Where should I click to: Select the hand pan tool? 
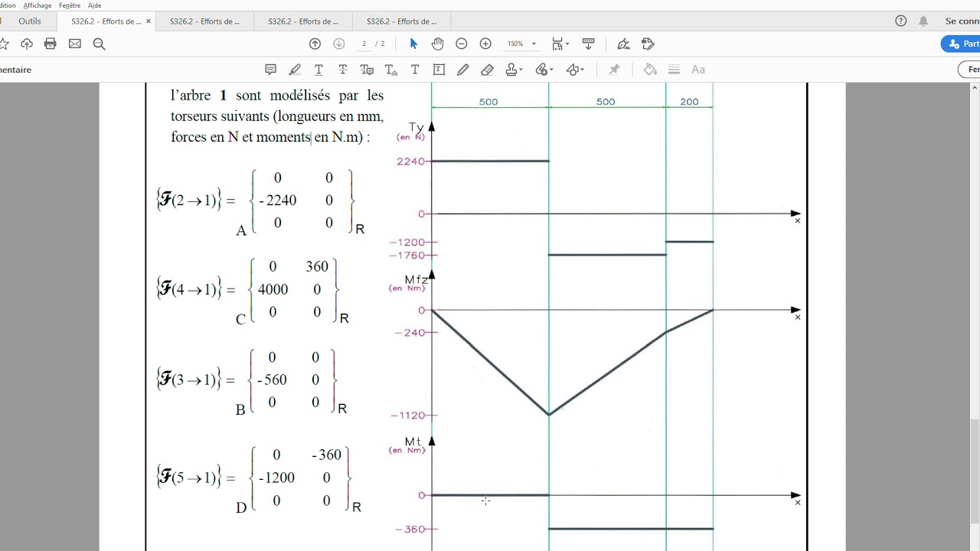pos(437,44)
